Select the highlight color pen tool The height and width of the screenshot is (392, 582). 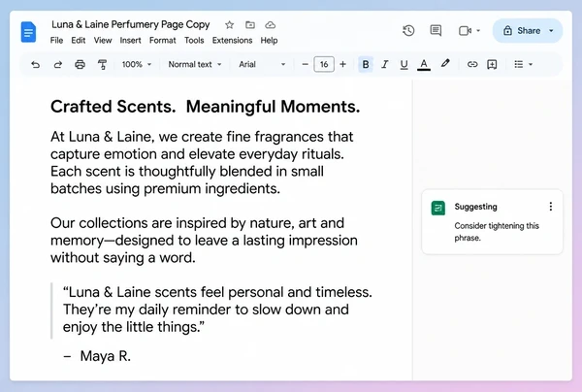coord(445,63)
